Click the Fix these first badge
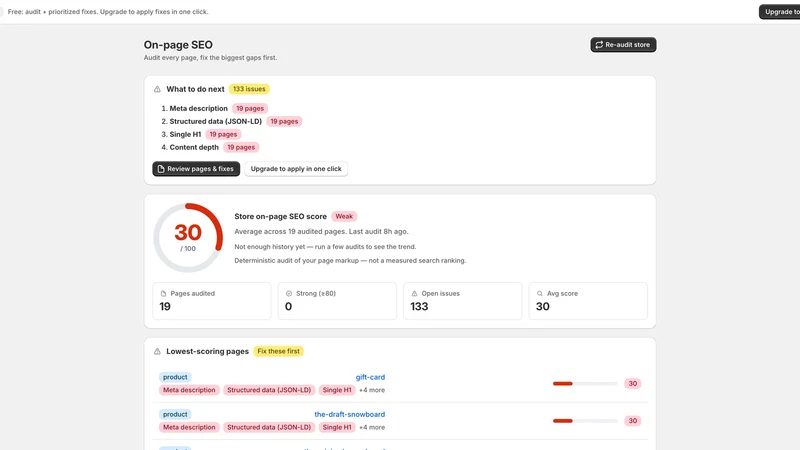The image size is (800, 450). (x=279, y=351)
